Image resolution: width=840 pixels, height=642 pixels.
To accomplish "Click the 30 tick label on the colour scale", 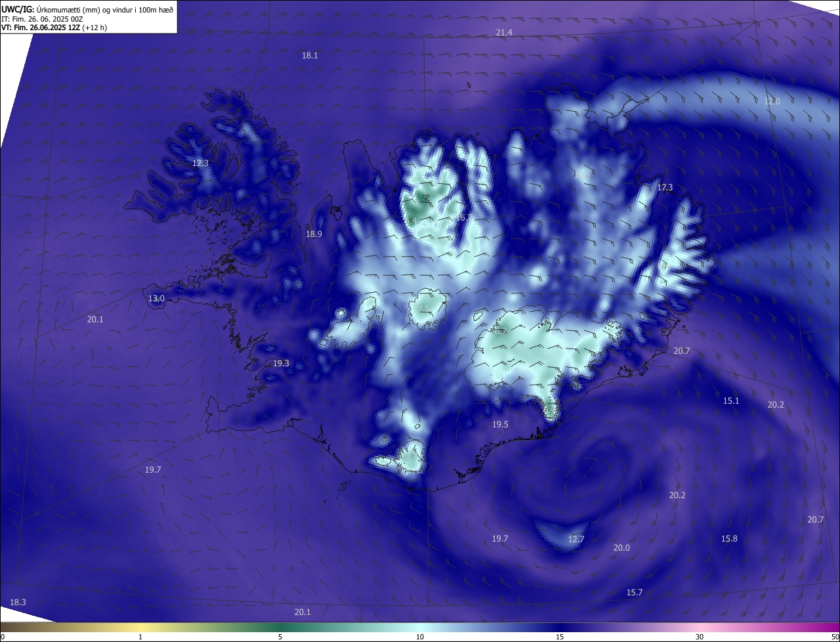I will 700,637.
